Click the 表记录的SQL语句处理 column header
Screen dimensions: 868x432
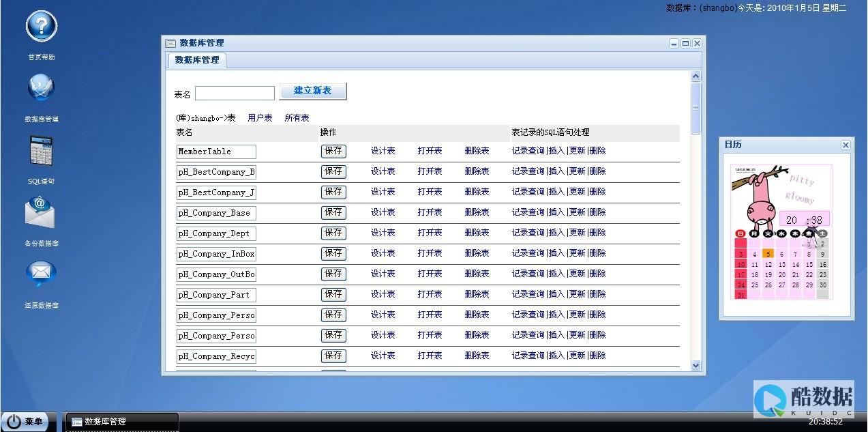(550, 132)
